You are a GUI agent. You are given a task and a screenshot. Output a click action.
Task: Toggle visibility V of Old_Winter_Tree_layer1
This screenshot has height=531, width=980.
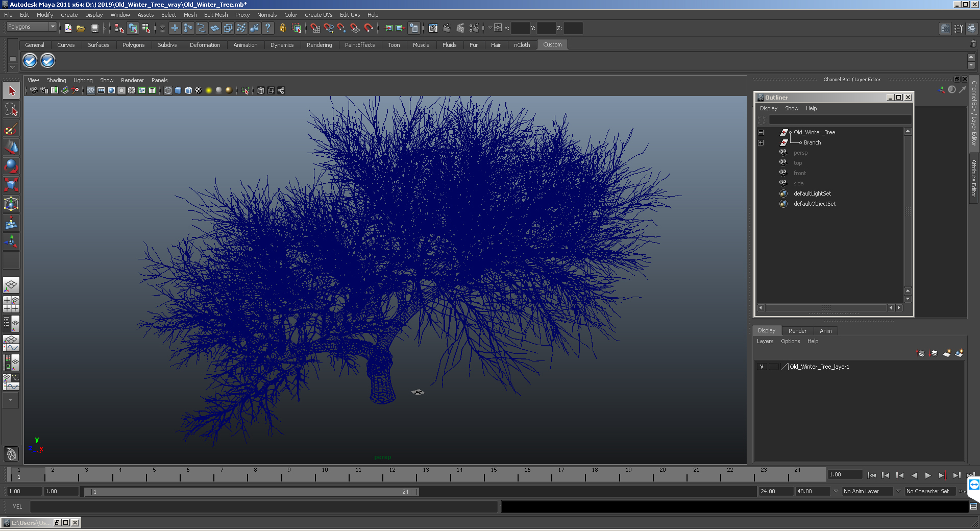[x=762, y=367]
